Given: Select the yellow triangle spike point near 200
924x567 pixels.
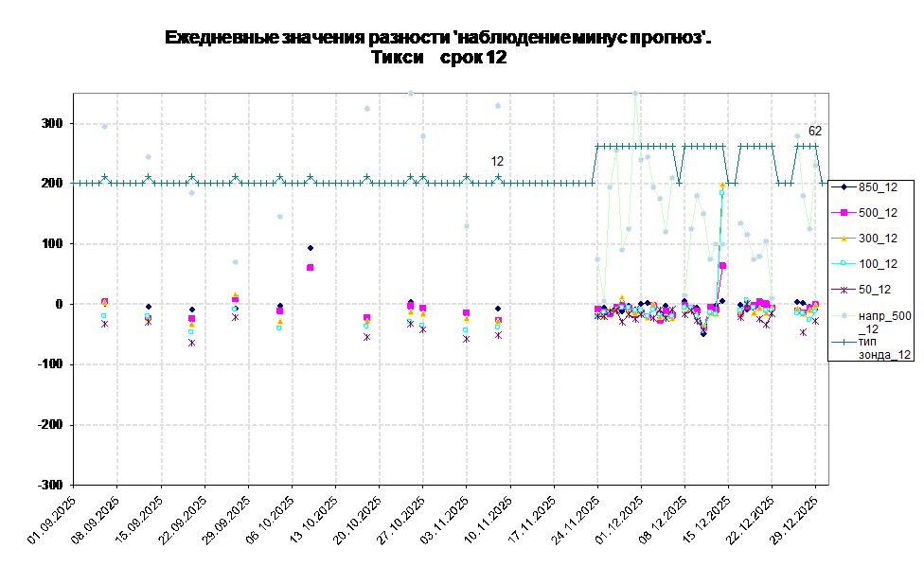Looking at the screenshot, I should (723, 185).
